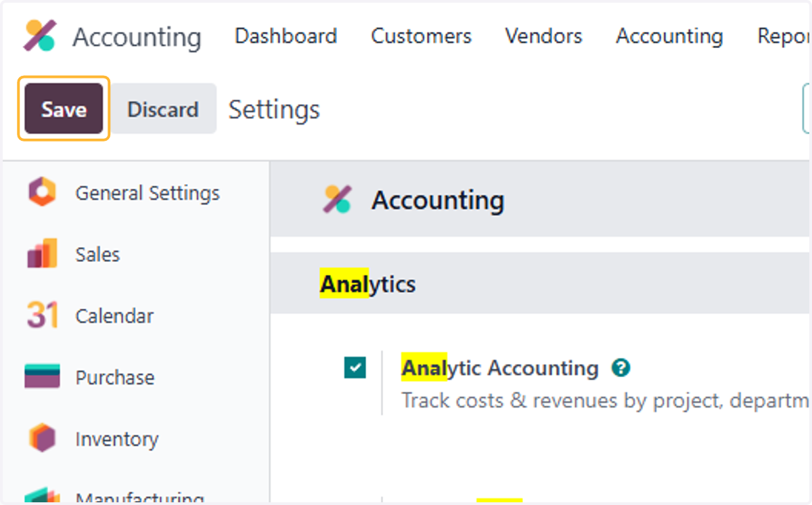Open the Inventory box icon
The height and width of the screenshot is (505, 812).
coord(42,439)
